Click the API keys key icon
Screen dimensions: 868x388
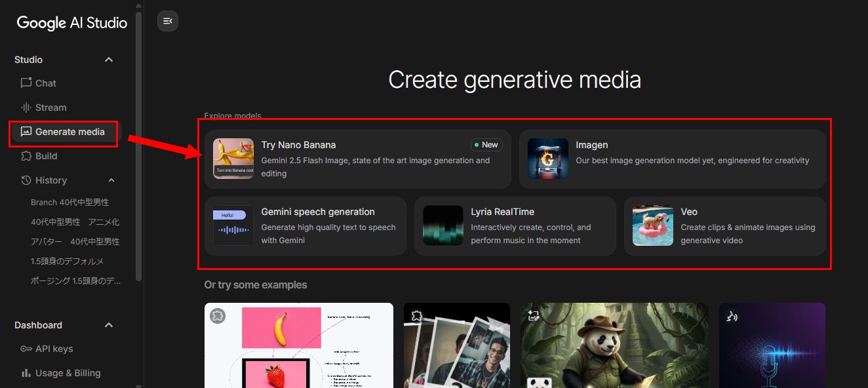(26, 349)
